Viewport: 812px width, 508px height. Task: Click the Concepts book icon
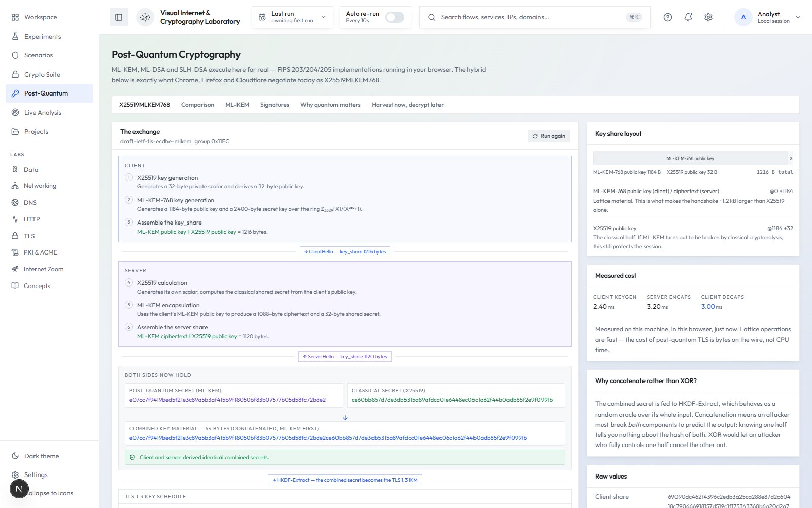[x=15, y=286]
